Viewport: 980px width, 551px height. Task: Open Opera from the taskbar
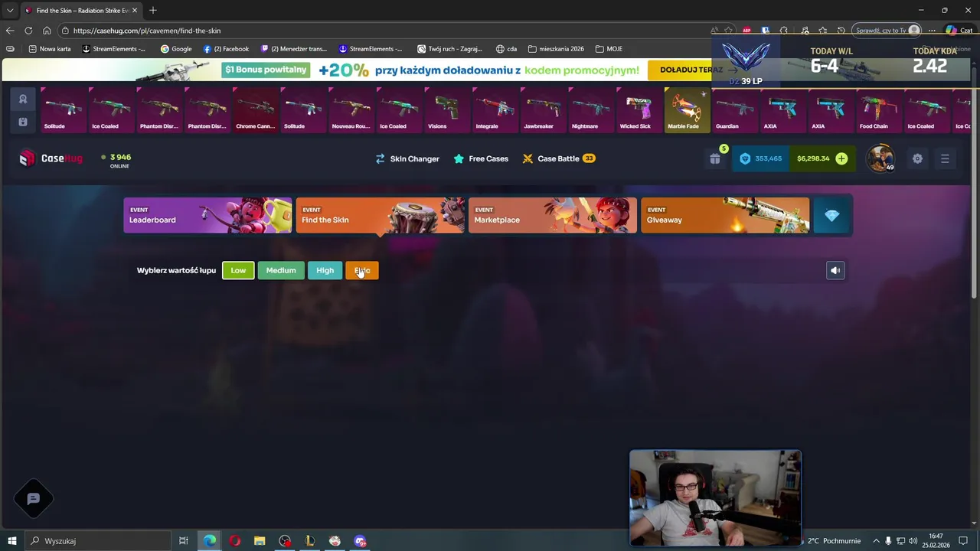click(x=234, y=541)
